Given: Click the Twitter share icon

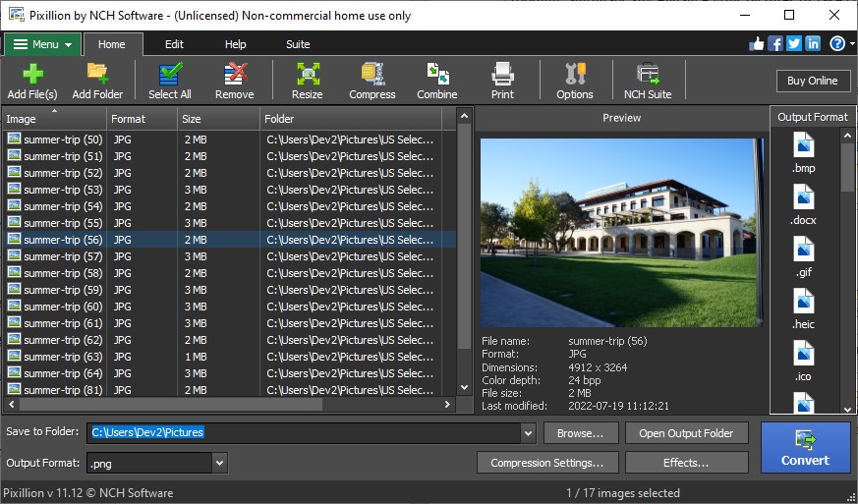Looking at the screenshot, I should (x=794, y=44).
